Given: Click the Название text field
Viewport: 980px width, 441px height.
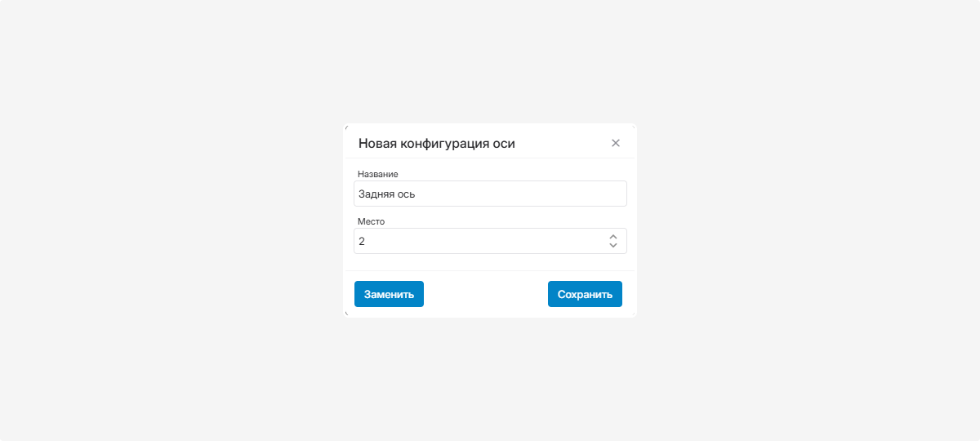Looking at the screenshot, I should 490,194.
